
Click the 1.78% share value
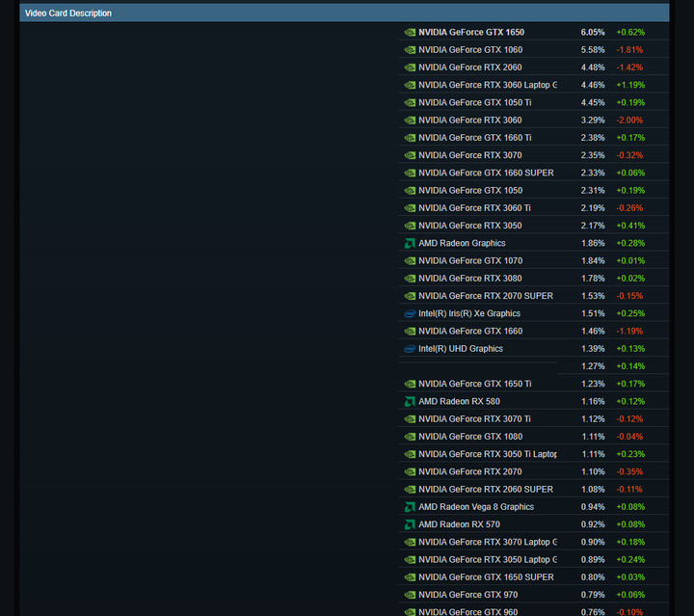[593, 279]
